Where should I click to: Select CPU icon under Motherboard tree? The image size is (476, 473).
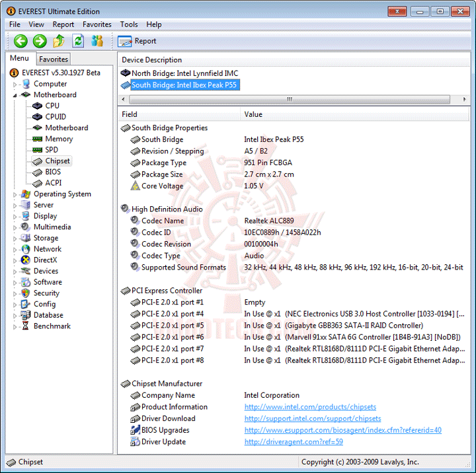[37, 106]
